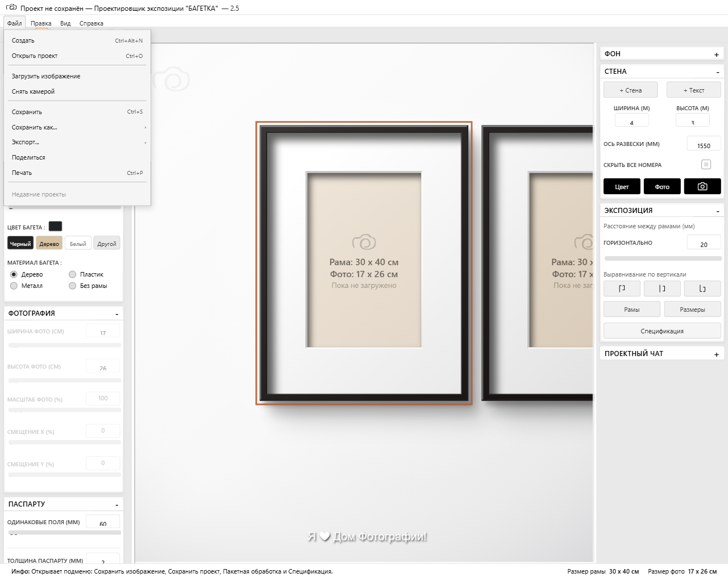This screenshot has width=728, height=577.
Task: Click the app camera logo in title bar
Action: coord(11,7)
